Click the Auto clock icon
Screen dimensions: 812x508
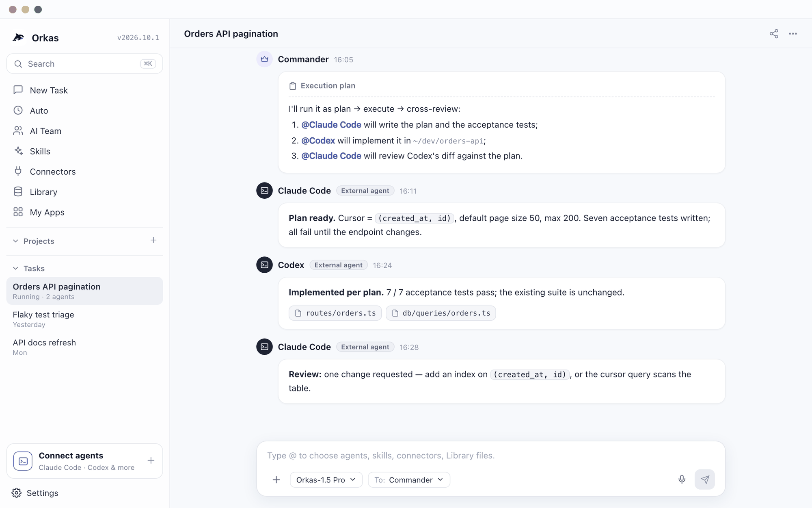18,110
